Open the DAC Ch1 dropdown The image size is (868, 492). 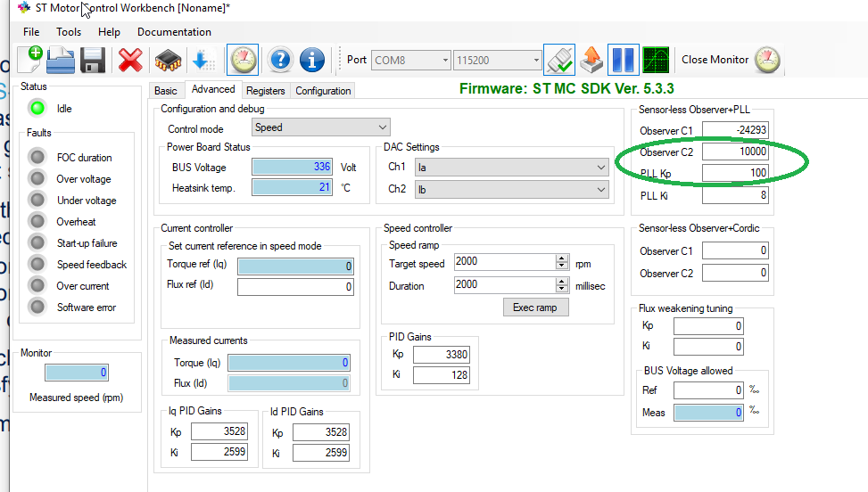tap(511, 167)
